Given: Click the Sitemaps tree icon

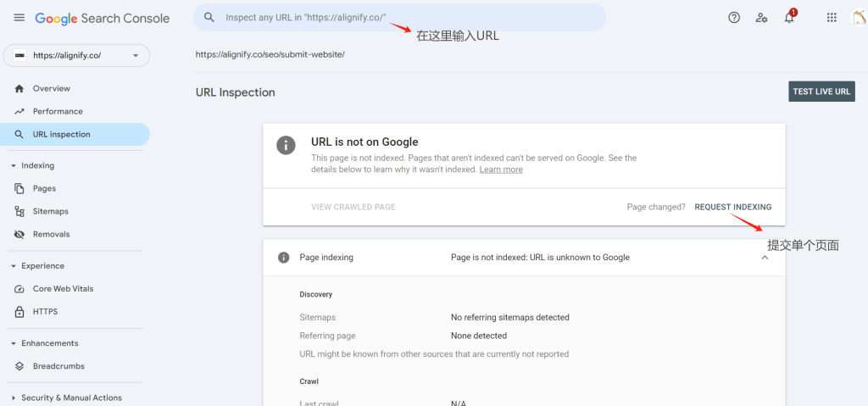Looking at the screenshot, I should (19, 212).
